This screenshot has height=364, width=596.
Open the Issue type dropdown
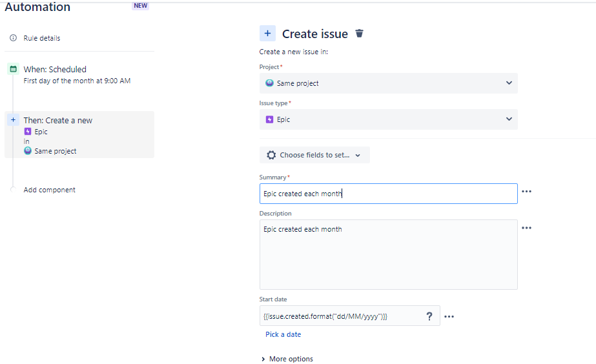point(389,119)
